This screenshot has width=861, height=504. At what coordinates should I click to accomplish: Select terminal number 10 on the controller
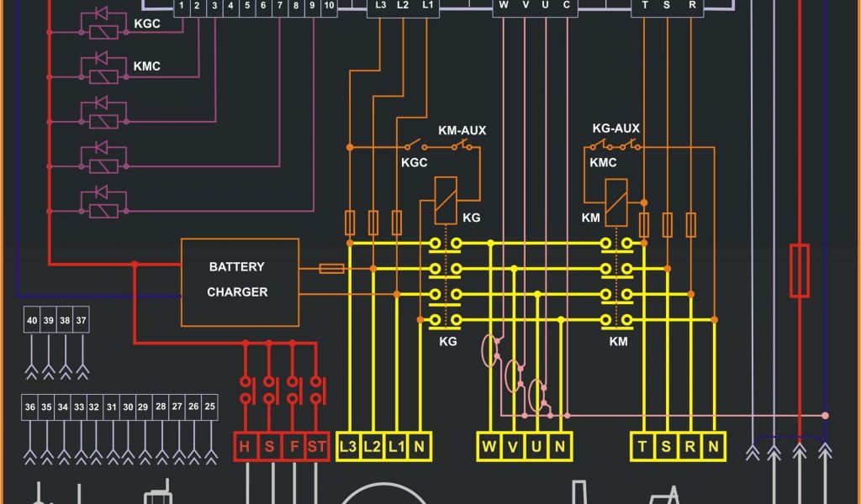[328, 6]
